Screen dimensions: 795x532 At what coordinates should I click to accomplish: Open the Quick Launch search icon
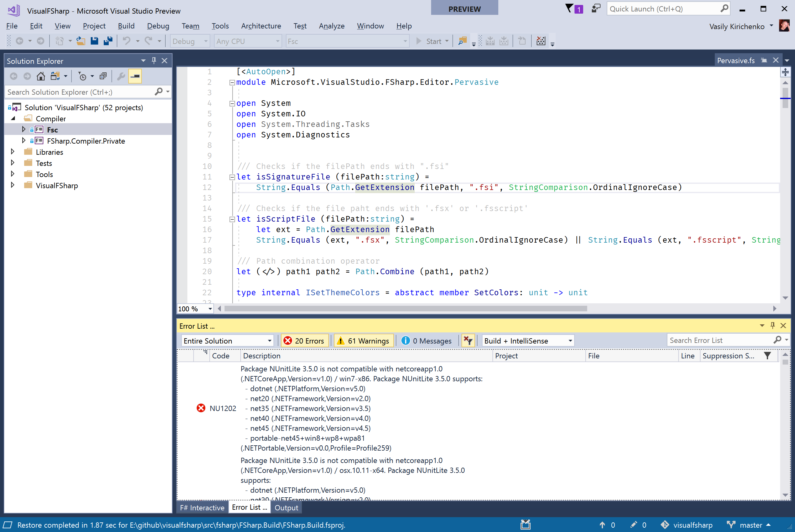click(724, 8)
